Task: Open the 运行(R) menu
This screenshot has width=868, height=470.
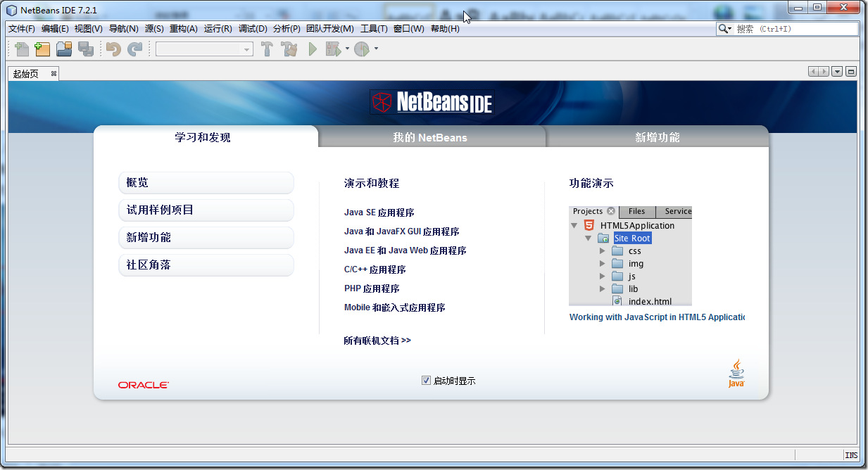Action: pos(218,29)
